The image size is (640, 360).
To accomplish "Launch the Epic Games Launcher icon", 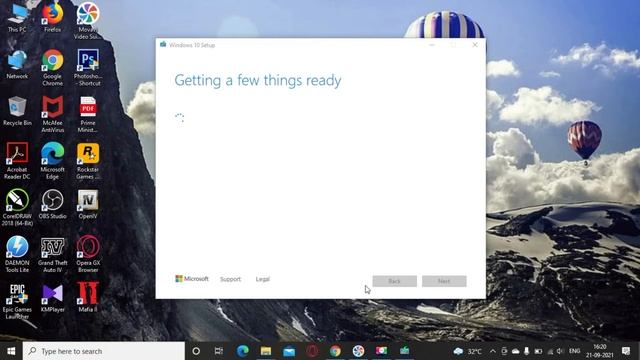I will [x=17, y=301].
